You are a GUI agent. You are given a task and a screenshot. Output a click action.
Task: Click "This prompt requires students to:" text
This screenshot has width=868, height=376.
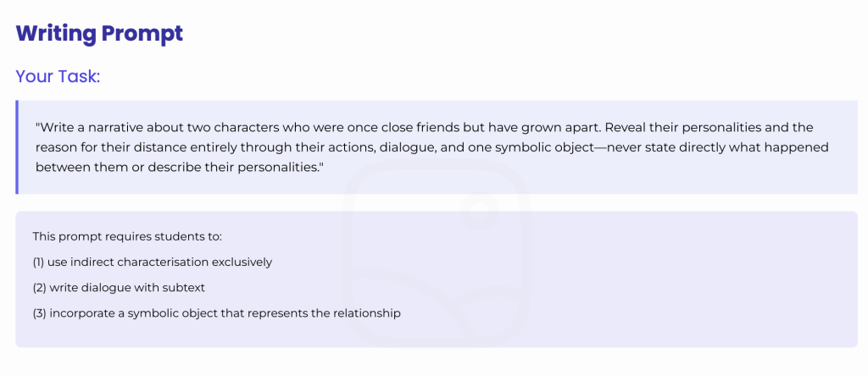pyautogui.click(x=127, y=236)
